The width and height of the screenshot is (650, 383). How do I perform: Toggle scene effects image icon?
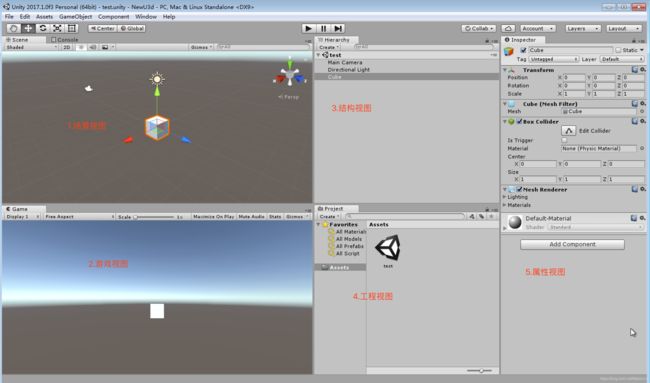(x=105, y=47)
